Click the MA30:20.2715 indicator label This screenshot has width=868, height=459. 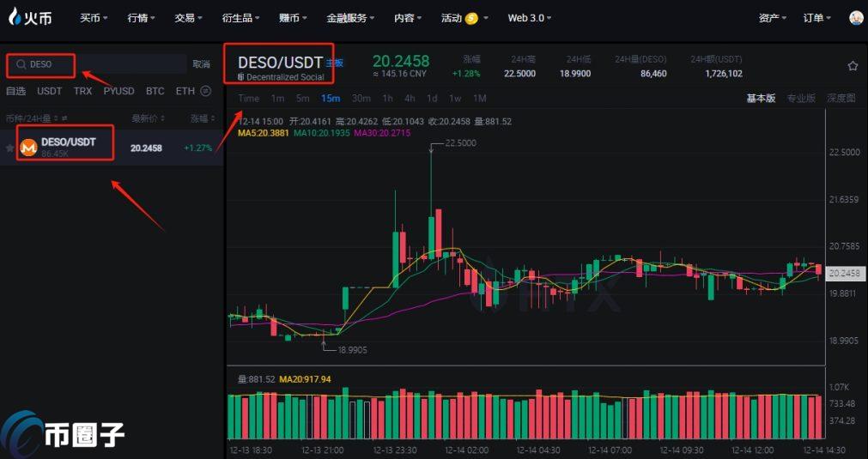coord(382,133)
